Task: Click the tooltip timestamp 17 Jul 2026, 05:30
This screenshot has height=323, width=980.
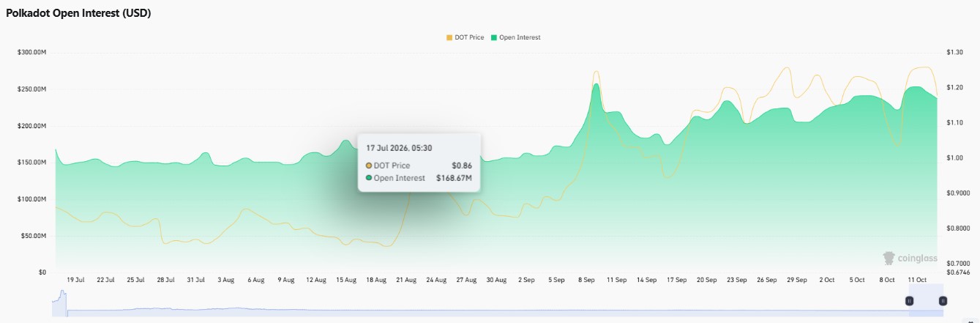Action: point(399,148)
